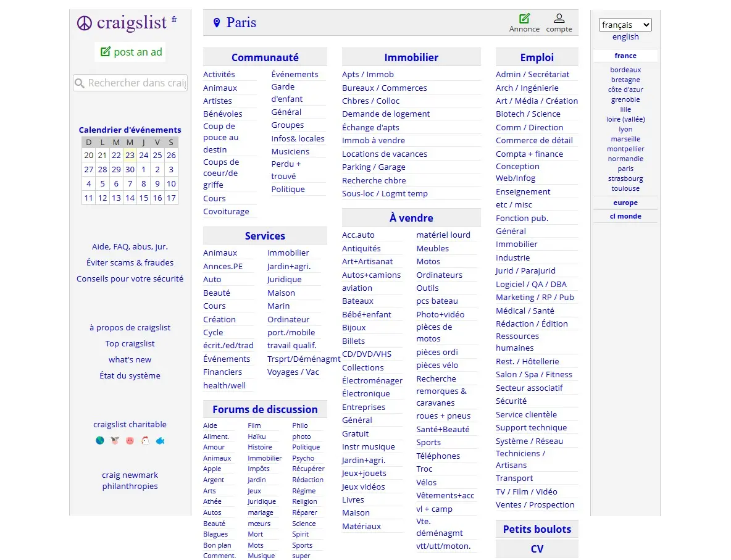Switch to the europe region section
This screenshot has height=560, width=731.
pyautogui.click(x=625, y=203)
